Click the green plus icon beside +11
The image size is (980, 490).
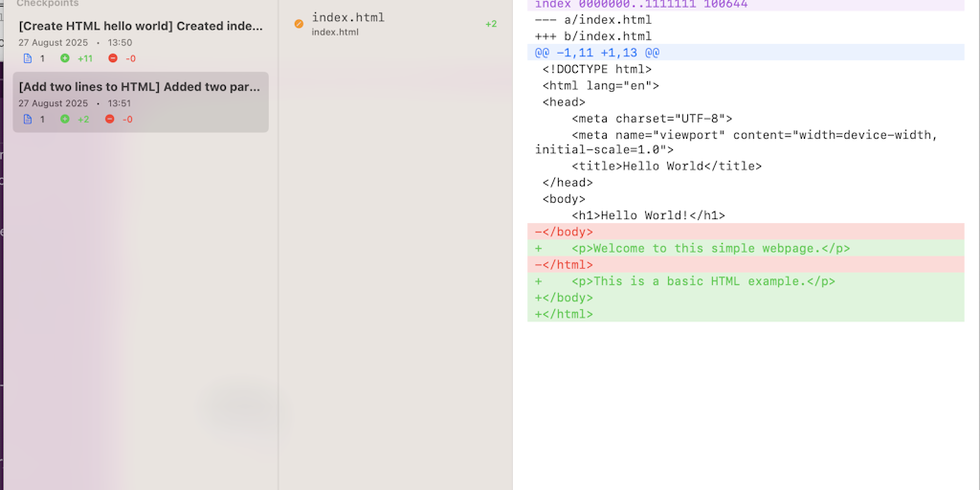click(x=65, y=58)
